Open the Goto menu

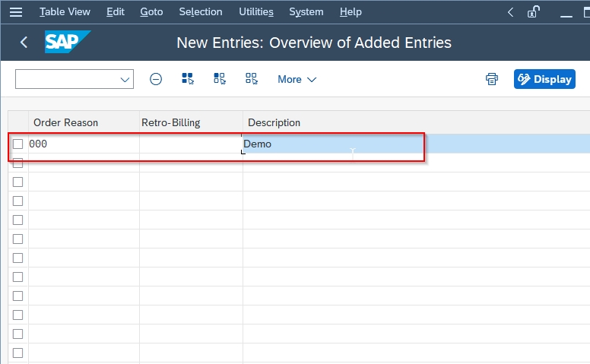tap(151, 12)
